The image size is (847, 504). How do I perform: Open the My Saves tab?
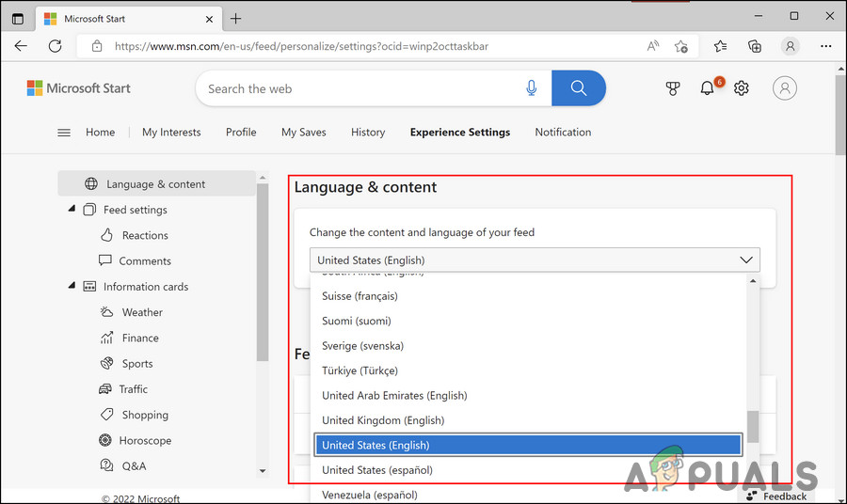pyautogui.click(x=304, y=133)
